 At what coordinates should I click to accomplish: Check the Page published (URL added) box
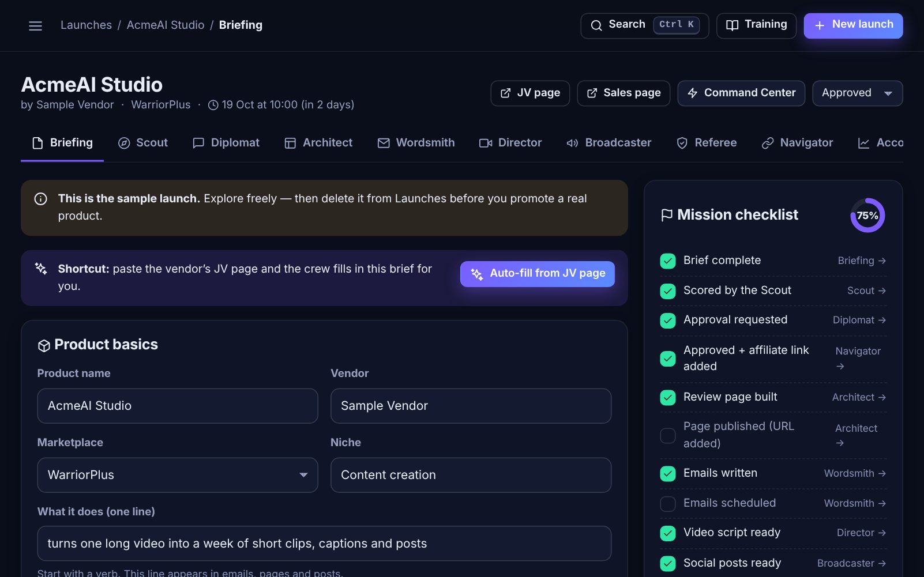(x=668, y=436)
